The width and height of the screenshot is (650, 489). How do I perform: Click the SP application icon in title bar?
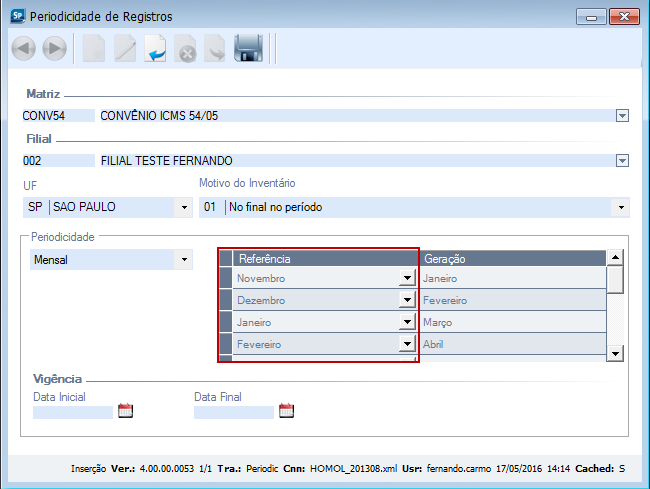point(18,16)
